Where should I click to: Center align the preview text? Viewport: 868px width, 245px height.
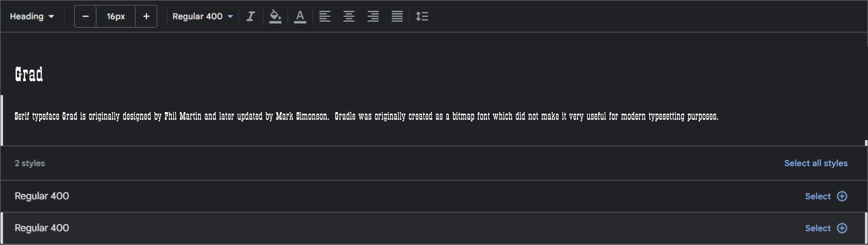[349, 16]
